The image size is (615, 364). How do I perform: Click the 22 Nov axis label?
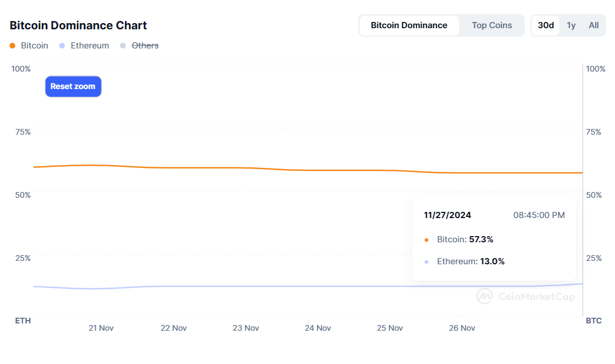[x=174, y=328]
